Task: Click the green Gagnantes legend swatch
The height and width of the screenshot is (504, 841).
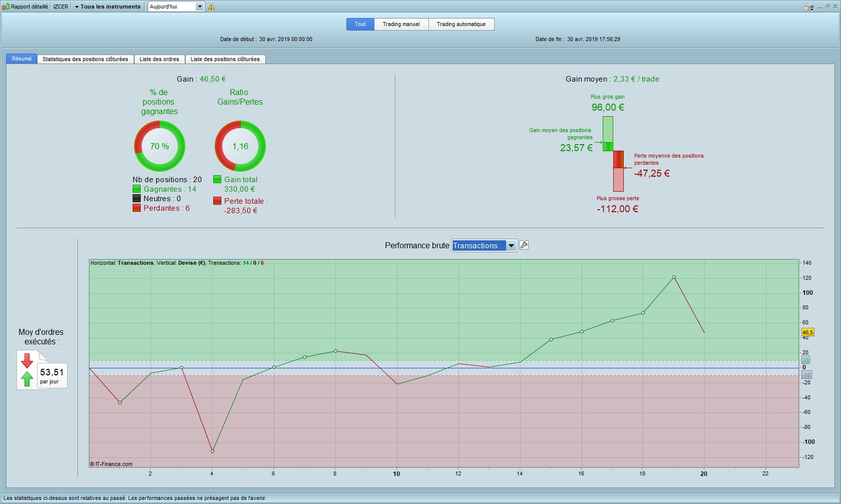Action: (x=137, y=189)
